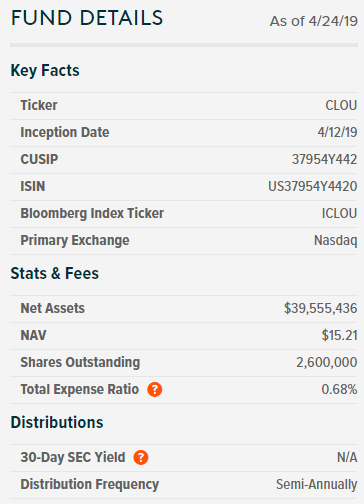Click the As of 4/24/19 date text

314,21
